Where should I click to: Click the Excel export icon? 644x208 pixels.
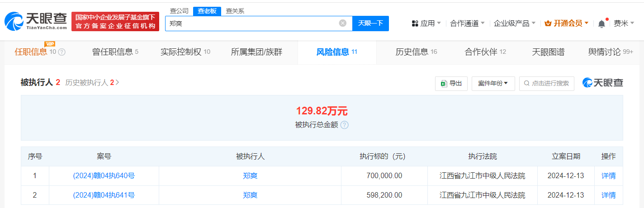[x=444, y=83]
